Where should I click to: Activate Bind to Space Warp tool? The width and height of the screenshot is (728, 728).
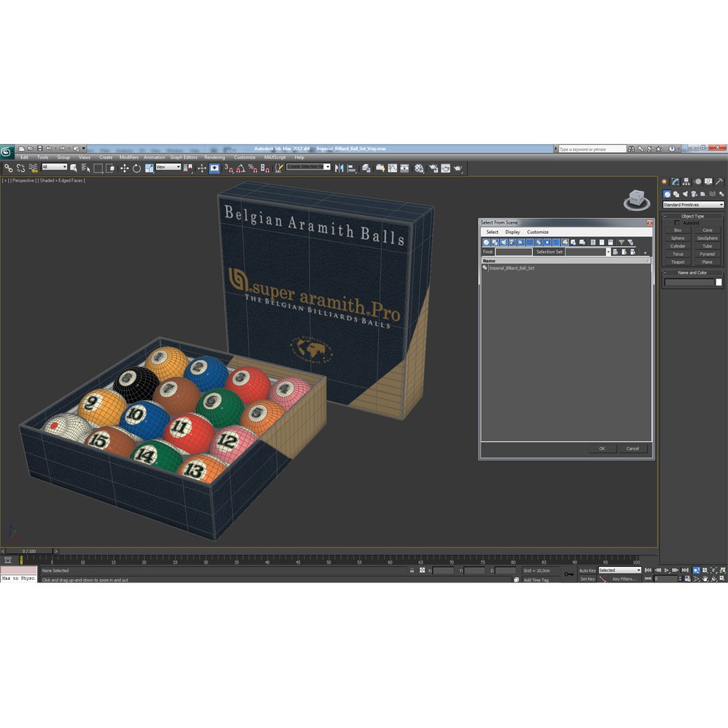point(33,168)
